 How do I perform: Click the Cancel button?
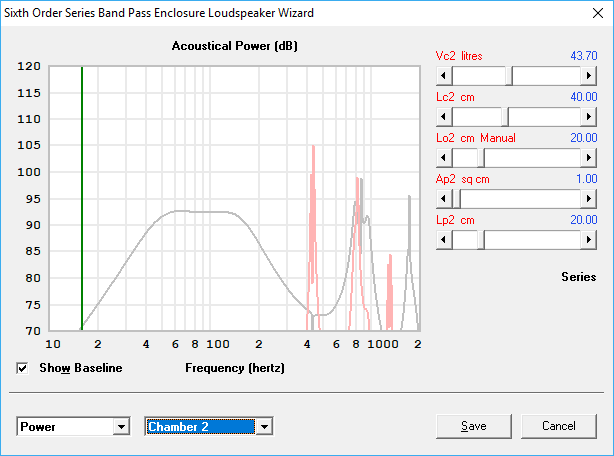click(559, 426)
